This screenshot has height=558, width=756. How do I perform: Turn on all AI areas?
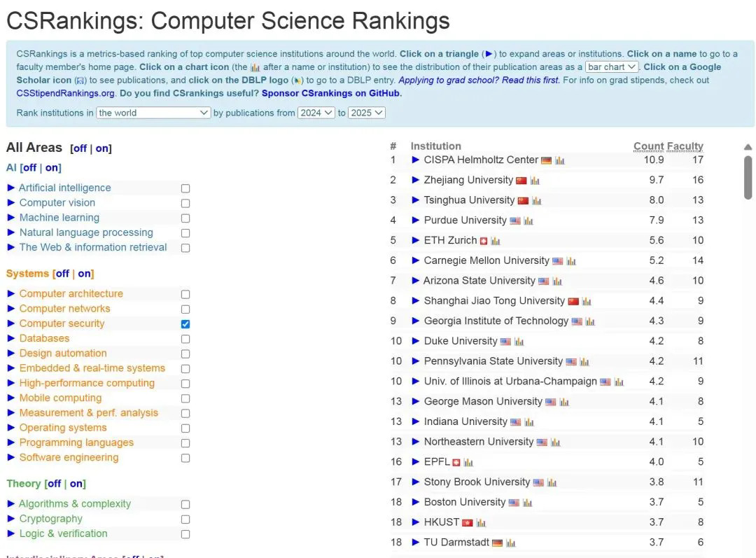pos(53,168)
